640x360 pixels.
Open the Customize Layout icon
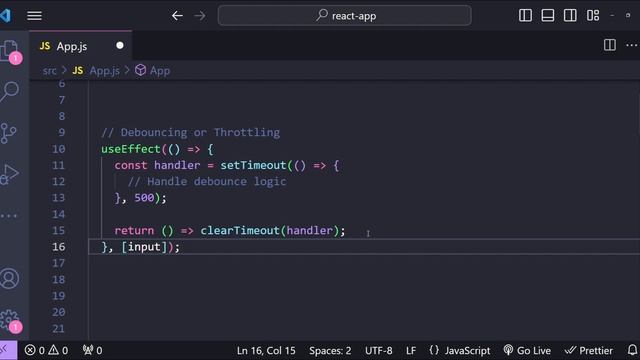click(593, 16)
